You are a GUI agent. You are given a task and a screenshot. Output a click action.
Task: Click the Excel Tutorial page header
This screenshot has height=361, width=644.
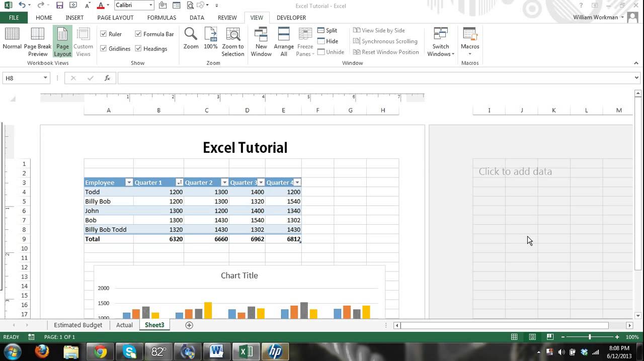click(x=245, y=148)
